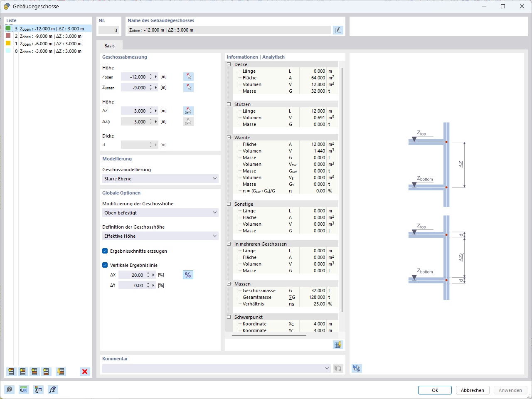
Task: Click the ΔZ value field showing 3.000
Action: [134, 111]
